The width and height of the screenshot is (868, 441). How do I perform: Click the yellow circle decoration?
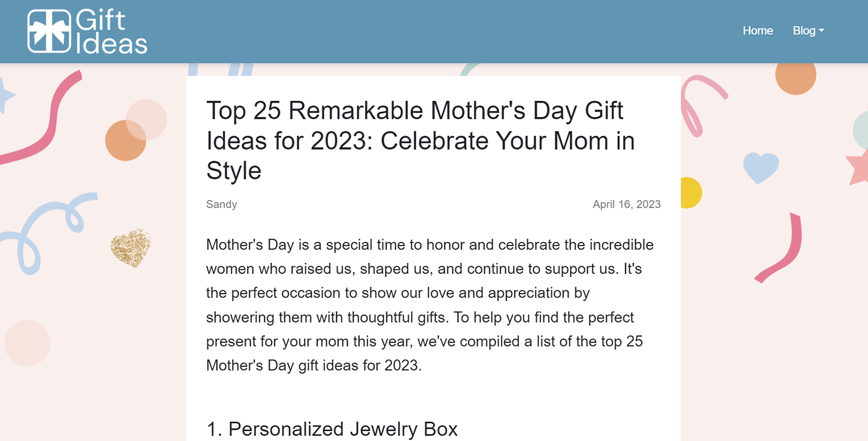pos(691,193)
